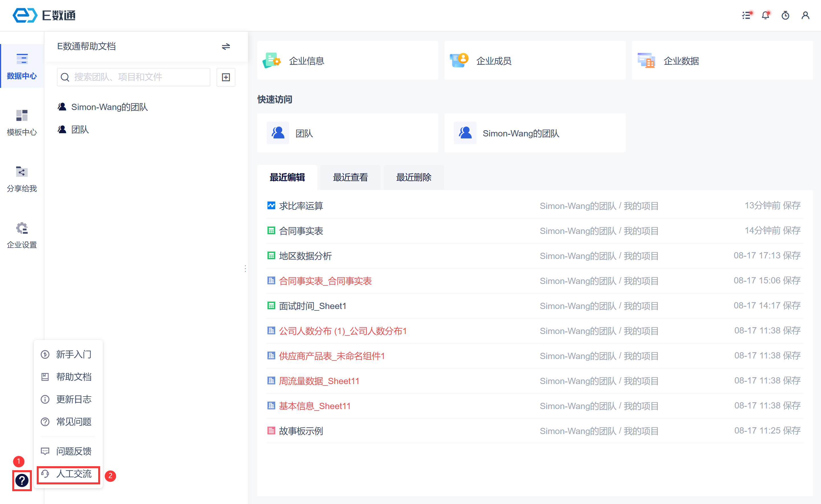Click the timer clock icon in header

tap(785, 15)
